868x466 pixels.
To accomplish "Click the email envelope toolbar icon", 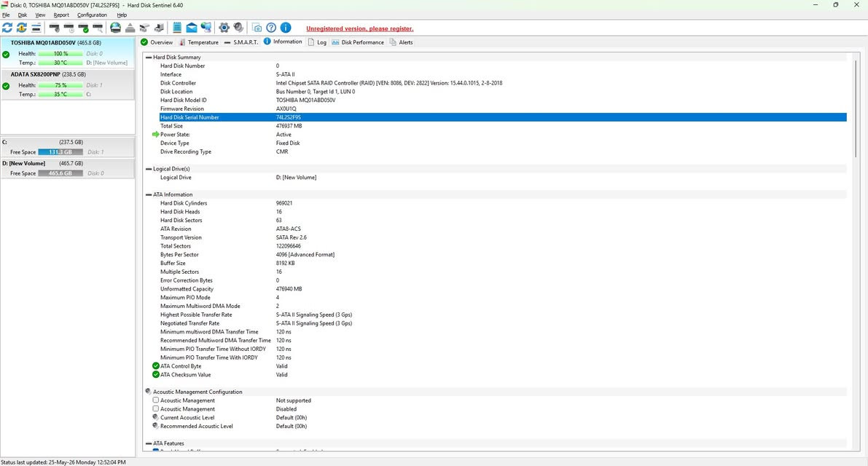I will tap(192, 28).
